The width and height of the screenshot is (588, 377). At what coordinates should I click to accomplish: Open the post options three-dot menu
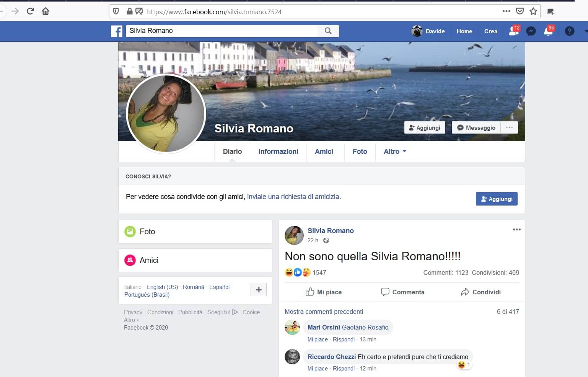(x=516, y=230)
